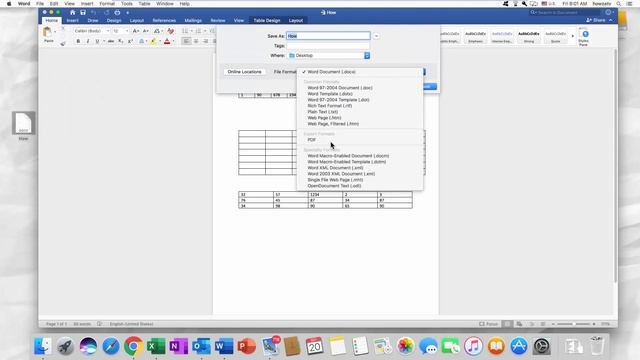The height and width of the screenshot is (360, 640).
Task: Click the Center alignment icon
Action: coord(196,41)
